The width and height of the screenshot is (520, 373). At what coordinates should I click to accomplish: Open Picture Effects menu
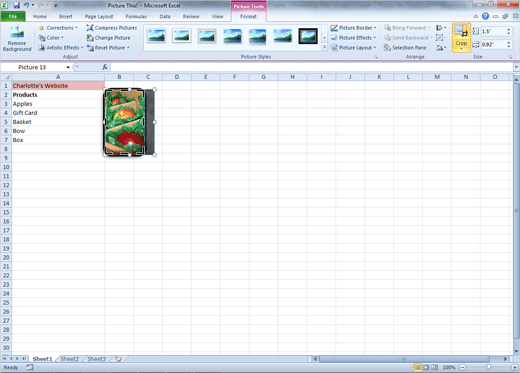pyautogui.click(x=353, y=38)
